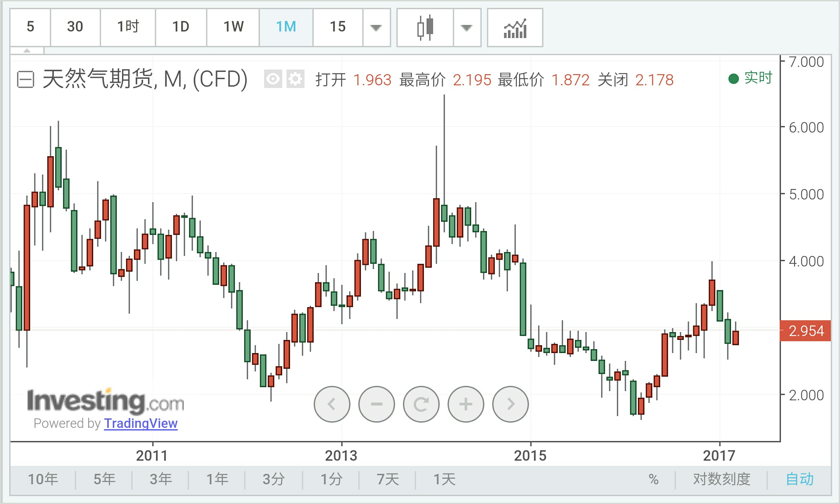The width and height of the screenshot is (840, 504).
Task: Click the 2011 time axis label
Action: 152,456
